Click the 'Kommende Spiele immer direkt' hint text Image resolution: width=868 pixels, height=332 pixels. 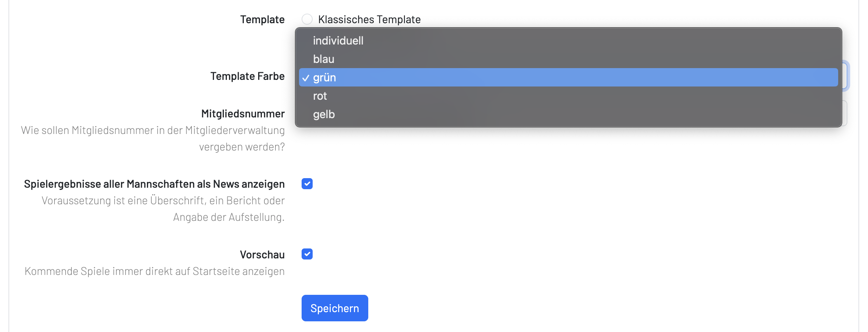[x=154, y=271]
